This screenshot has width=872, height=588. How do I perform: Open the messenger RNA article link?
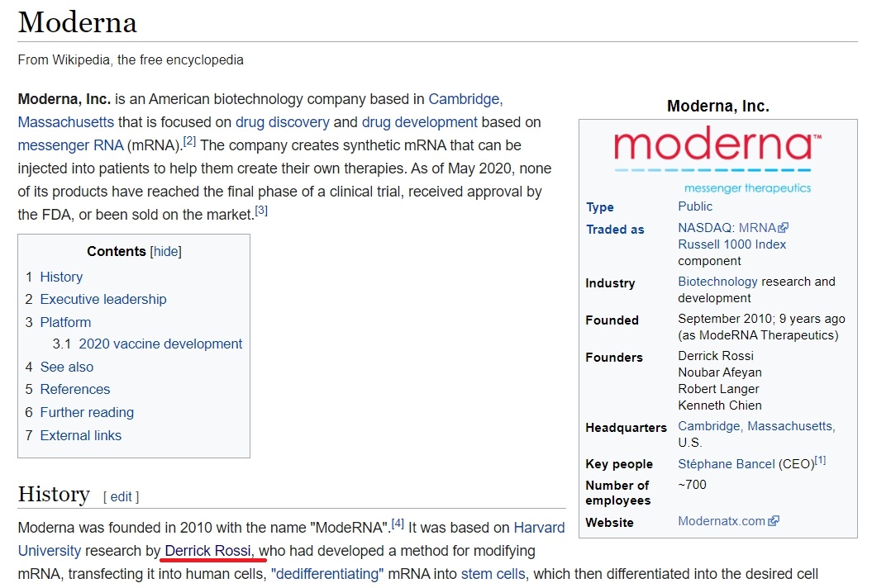pos(70,145)
